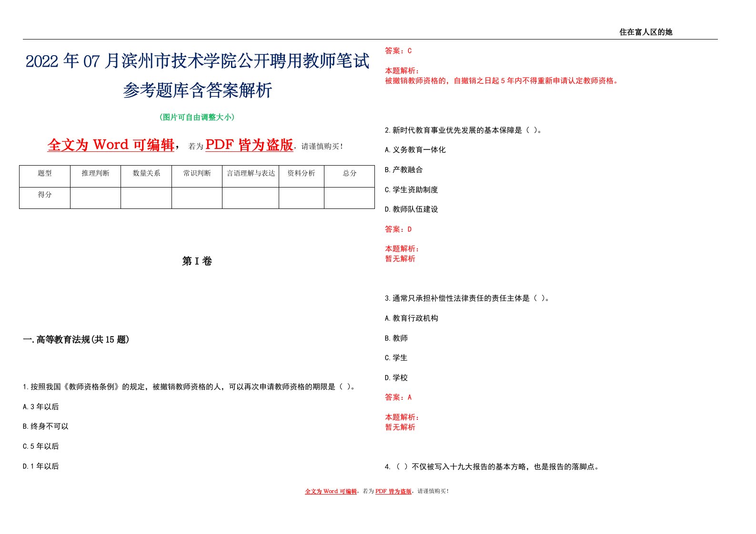Viewport: 756px width, 534px height.
Task: Select table header cell 题型
Action: coord(45,176)
